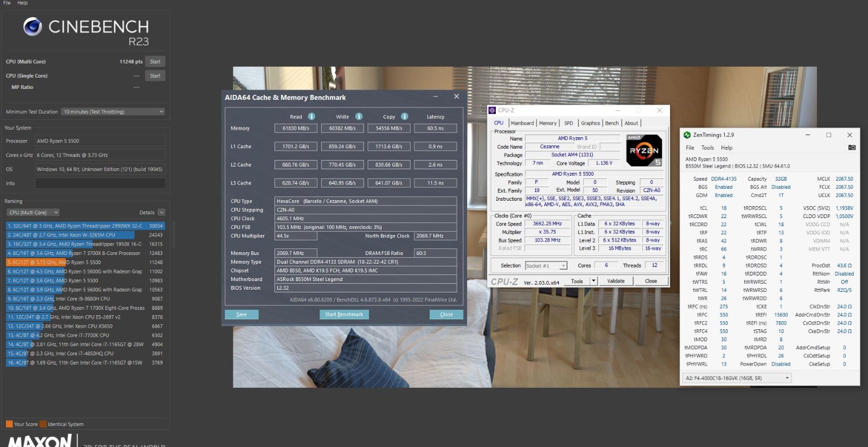Image resolution: width=868 pixels, height=447 pixels.
Task: Click Save in AIDA64 benchmark window
Action: pyautogui.click(x=241, y=315)
